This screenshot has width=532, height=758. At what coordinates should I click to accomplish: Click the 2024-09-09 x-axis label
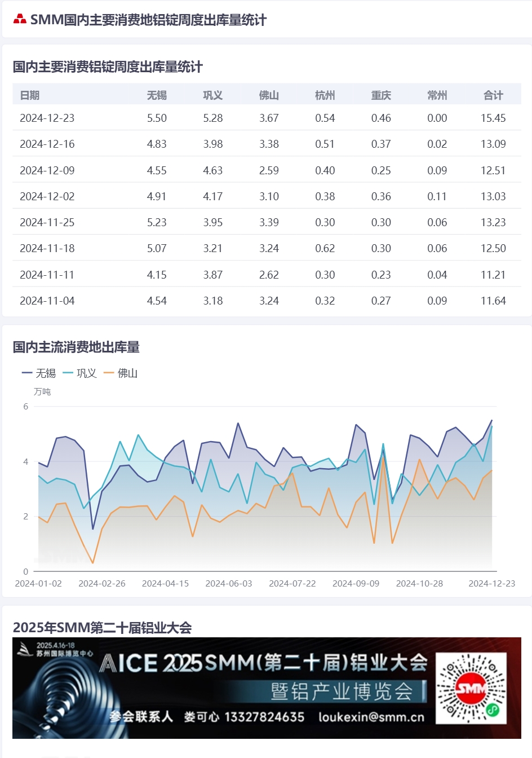pos(356,583)
